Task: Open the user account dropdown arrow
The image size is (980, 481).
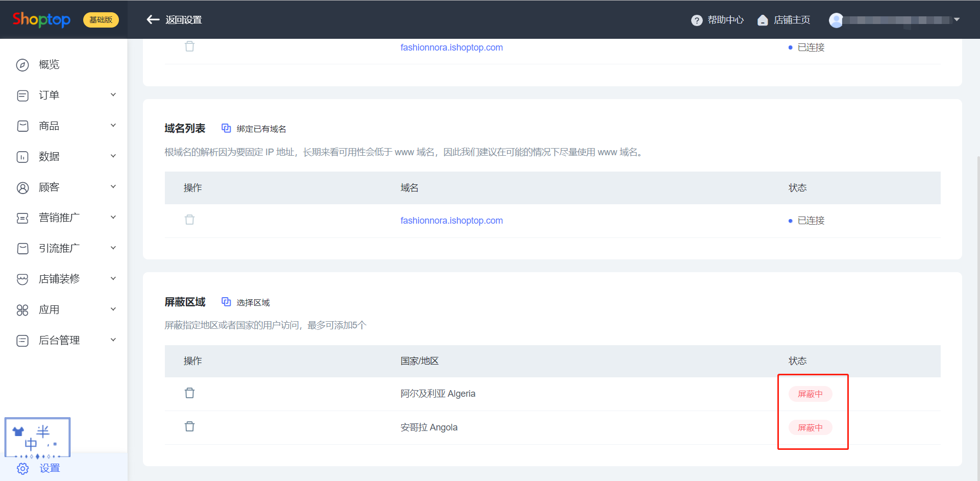Action: [x=957, y=20]
